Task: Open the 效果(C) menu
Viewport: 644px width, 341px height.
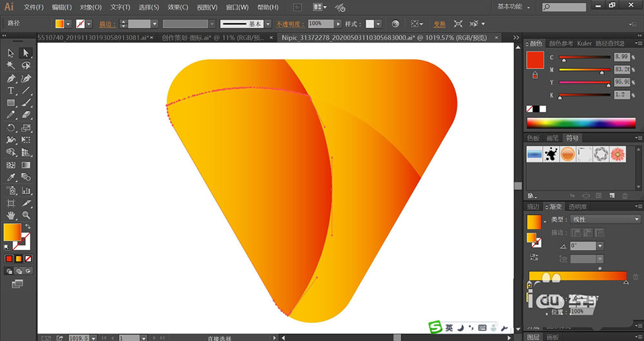Action: [178, 7]
